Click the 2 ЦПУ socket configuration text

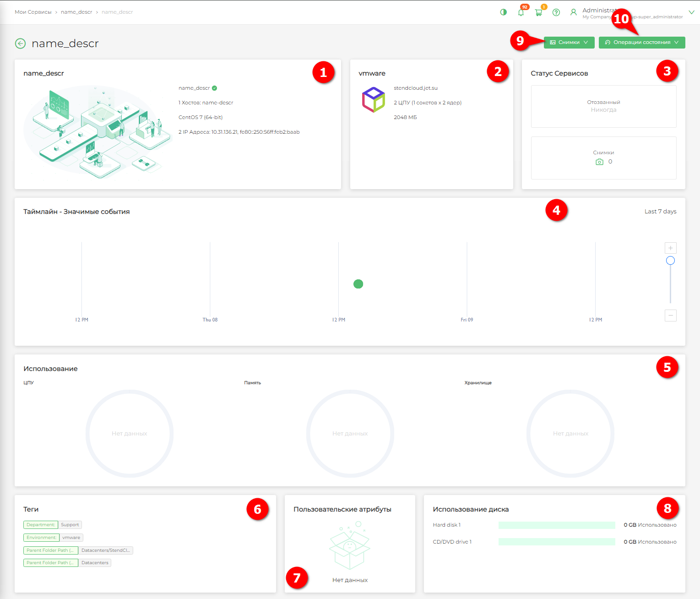click(428, 103)
